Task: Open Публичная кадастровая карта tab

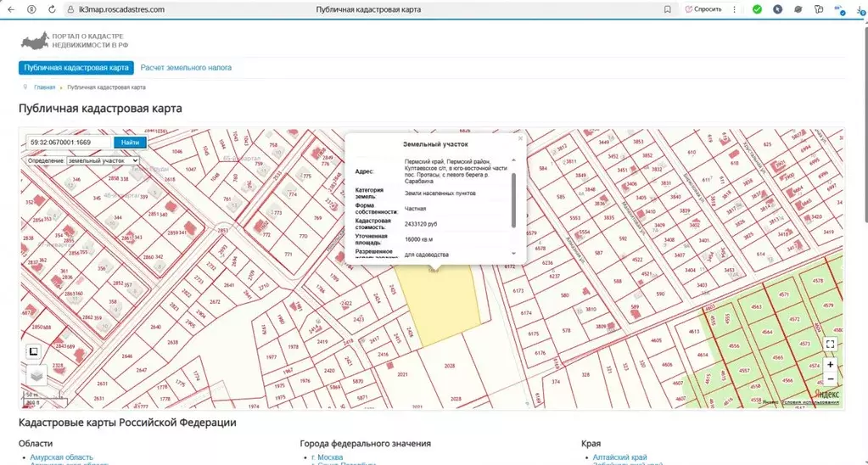Action: tap(76, 68)
